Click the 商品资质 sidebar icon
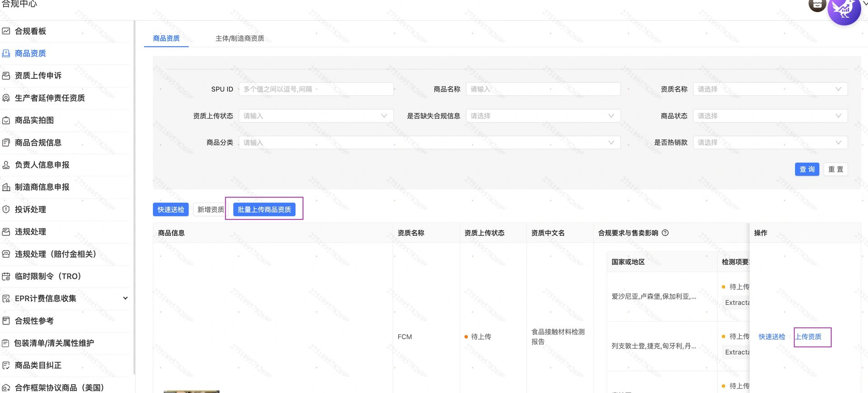 click(x=6, y=53)
